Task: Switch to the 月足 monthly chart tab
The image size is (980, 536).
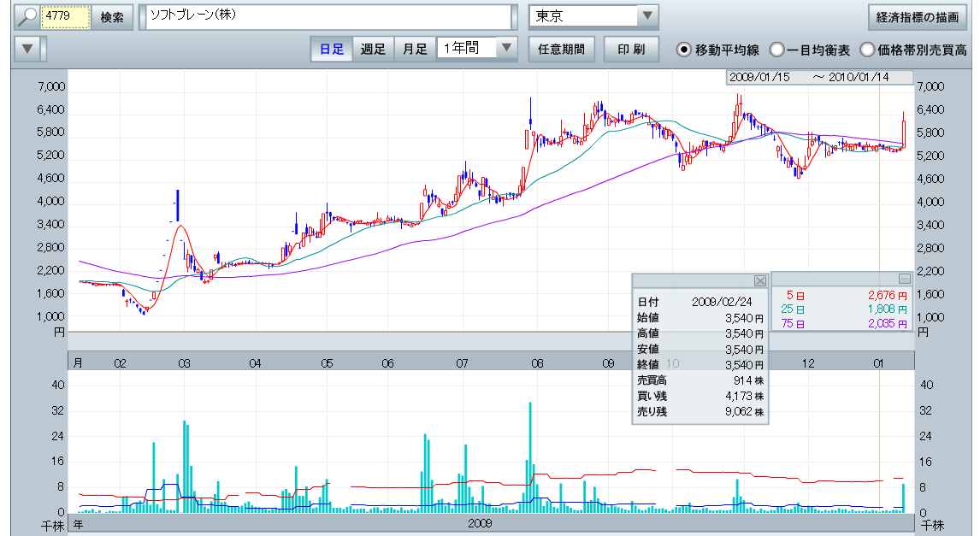Action: (x=415, y=49)
